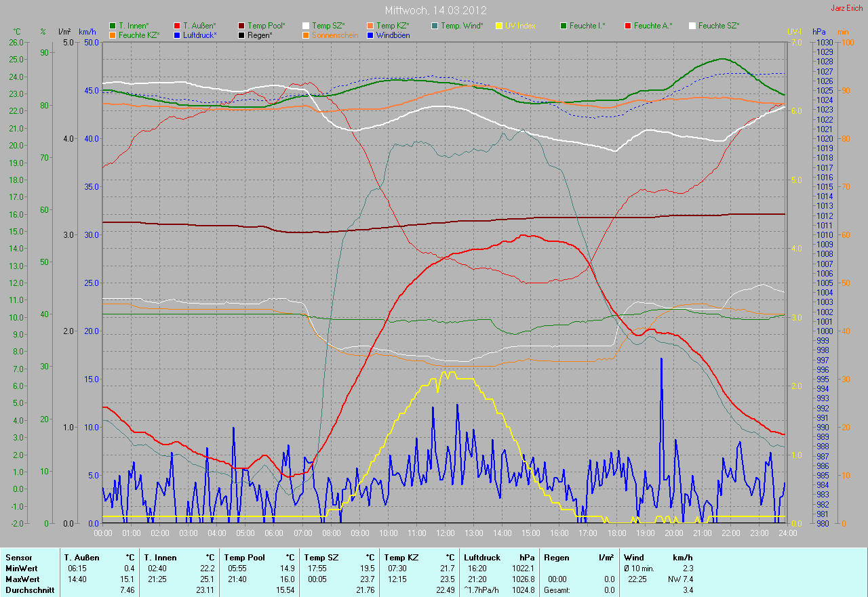
Task: Select the teal Temp. Wind legend marker
Action: click(x=435, y=26)
